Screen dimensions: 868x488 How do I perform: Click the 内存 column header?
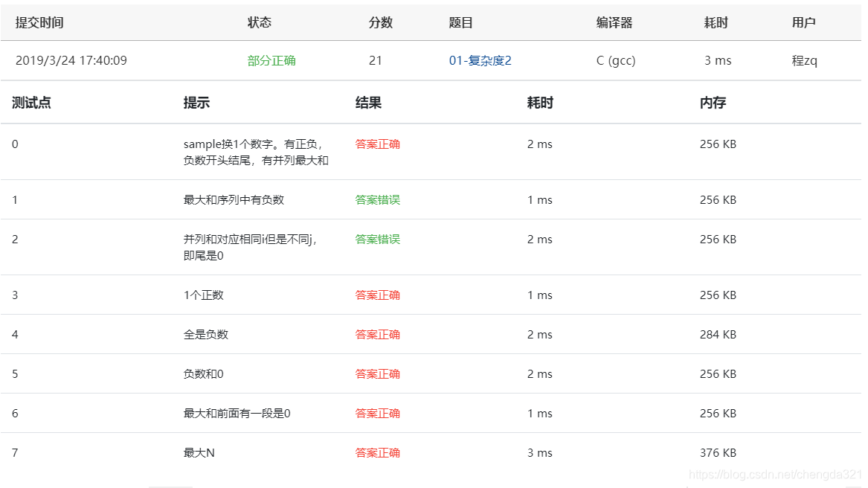pos(713,103)
